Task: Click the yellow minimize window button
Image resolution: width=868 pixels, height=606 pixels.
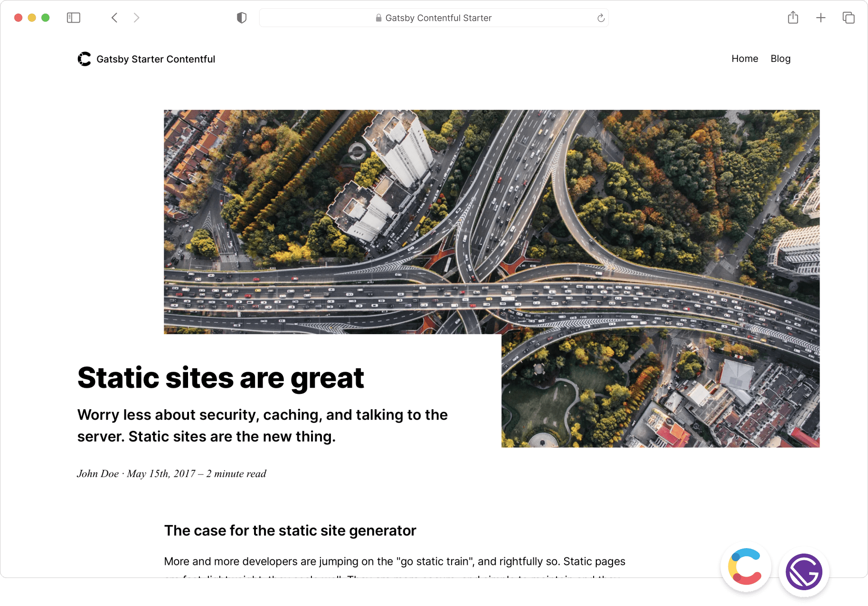Action: tap(32, 18)
